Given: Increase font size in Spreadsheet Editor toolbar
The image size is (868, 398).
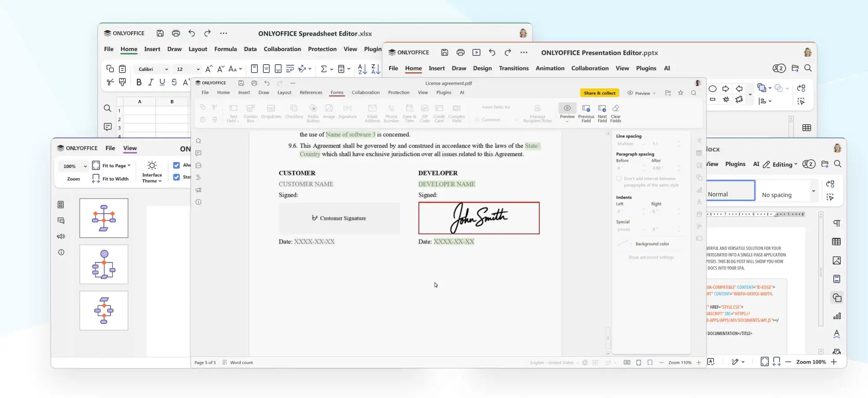Looking at the screenshot, I should [x=209, y=69].
